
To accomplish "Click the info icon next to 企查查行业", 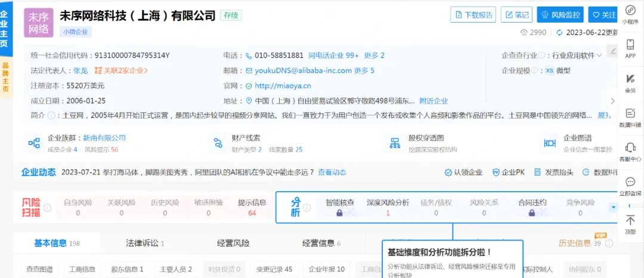I will [541, 55].
